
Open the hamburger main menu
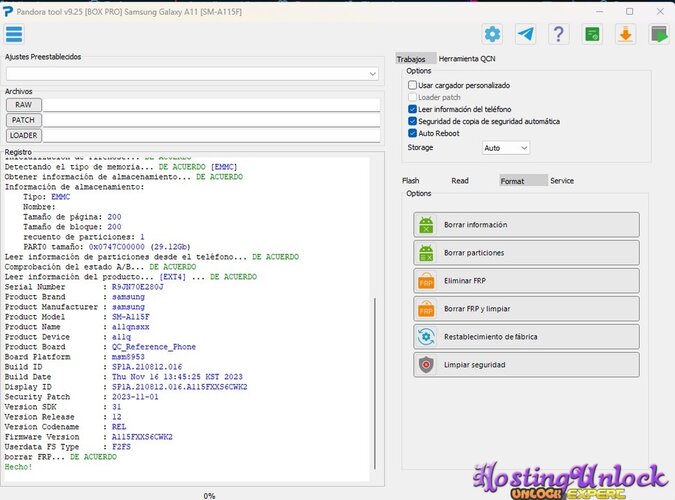point(14,34)
